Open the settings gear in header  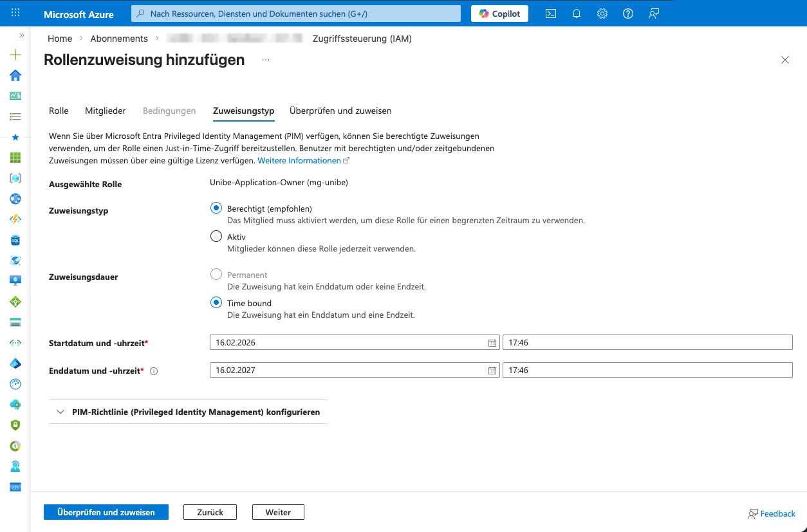602,14
